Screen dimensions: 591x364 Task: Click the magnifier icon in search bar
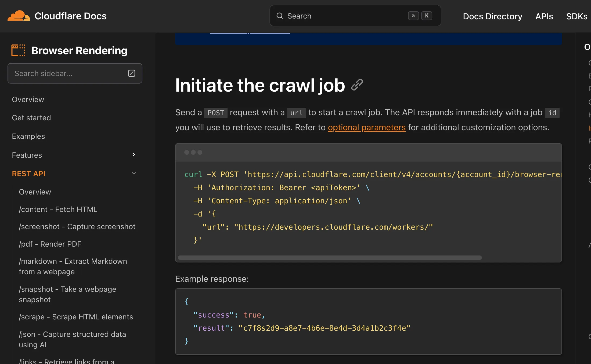click(x=280, y=16)
